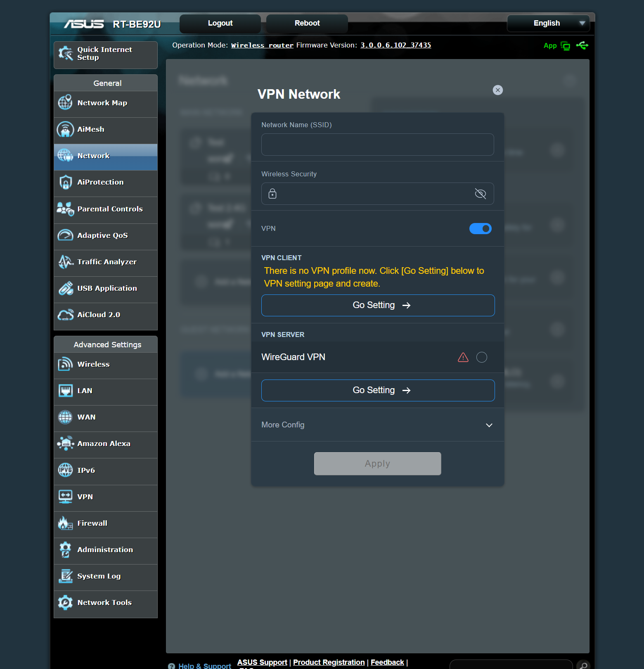
Task: Click the Help & Support text
Action: pos(205,666)
